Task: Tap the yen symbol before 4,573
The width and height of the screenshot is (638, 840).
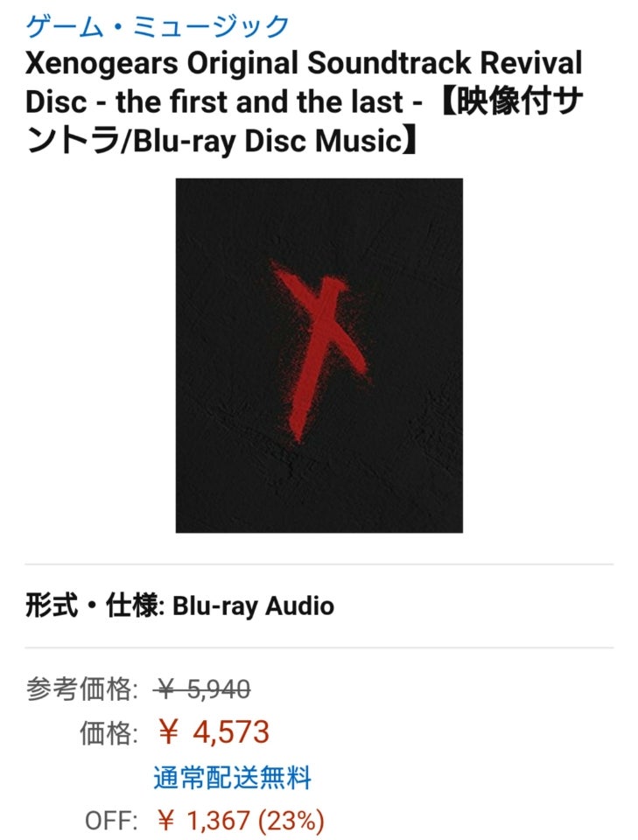Action: point(168,733)
